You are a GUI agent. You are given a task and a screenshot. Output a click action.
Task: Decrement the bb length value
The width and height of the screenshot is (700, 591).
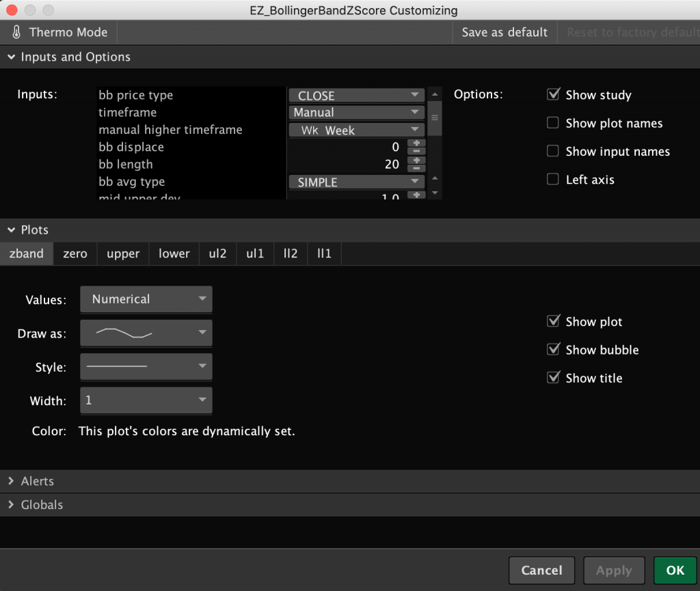point(417,167)
